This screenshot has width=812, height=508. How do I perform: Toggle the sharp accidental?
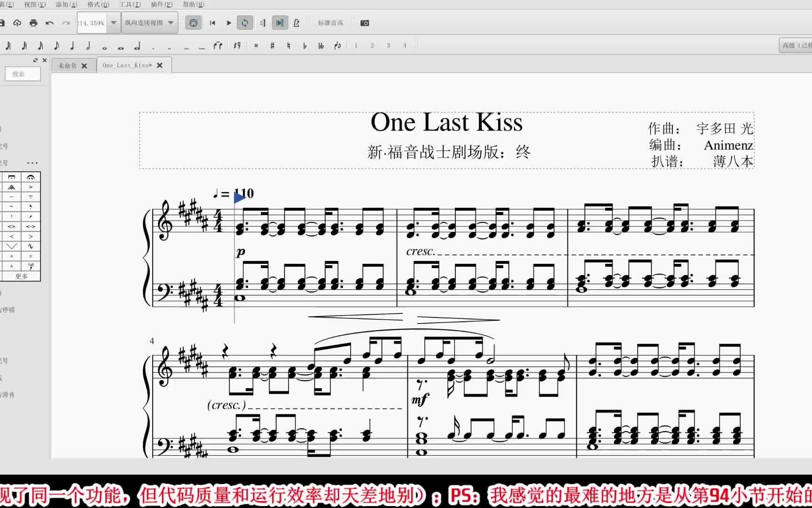tap(272, 46)
